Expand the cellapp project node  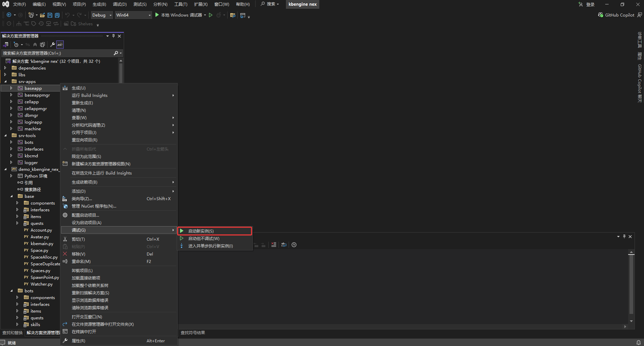pyautogui.click(x=11, y=102)
